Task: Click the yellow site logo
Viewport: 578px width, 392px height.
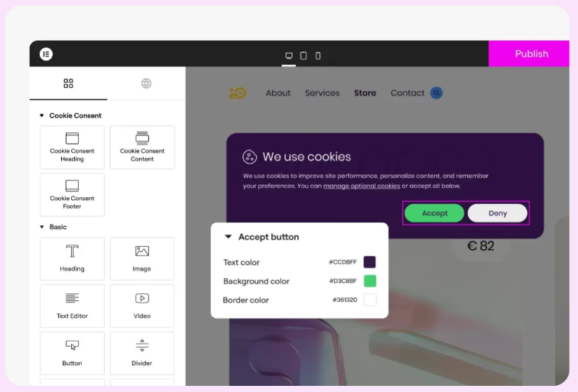Action: (x=237, y=93)
